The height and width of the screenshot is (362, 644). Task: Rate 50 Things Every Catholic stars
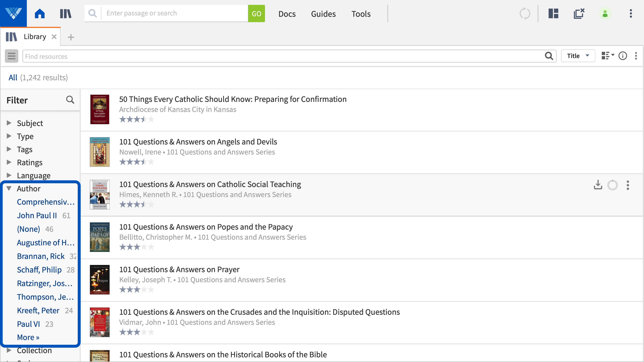click(137, 119)
